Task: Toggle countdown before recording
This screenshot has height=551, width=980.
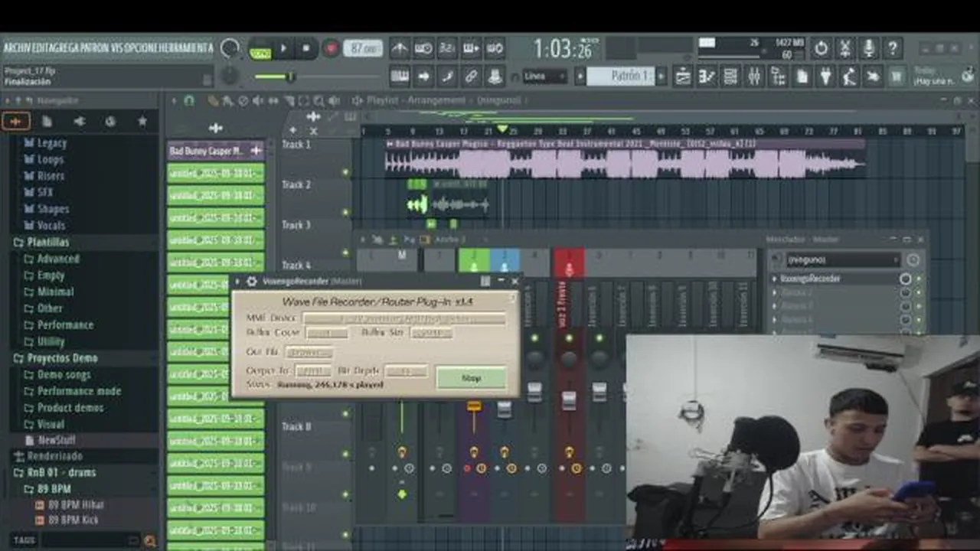Action: click(447, 49)
